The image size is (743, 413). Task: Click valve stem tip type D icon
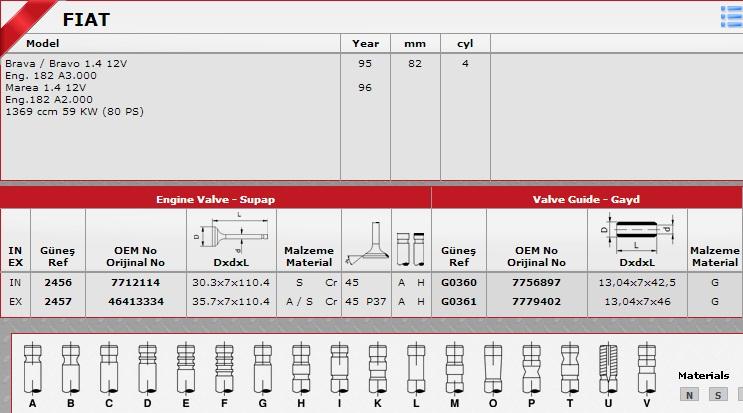click(x=147, y=368)
